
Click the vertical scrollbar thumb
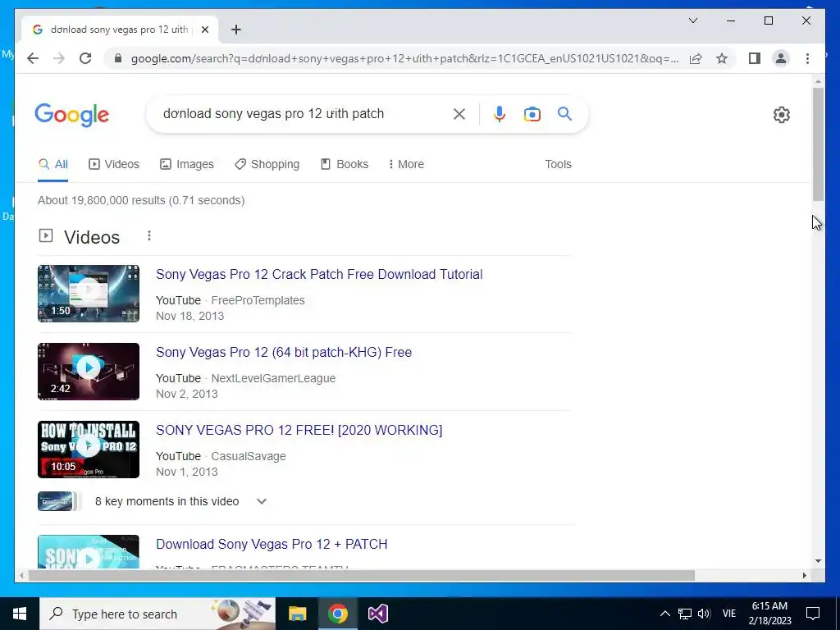tap(818, 144)
